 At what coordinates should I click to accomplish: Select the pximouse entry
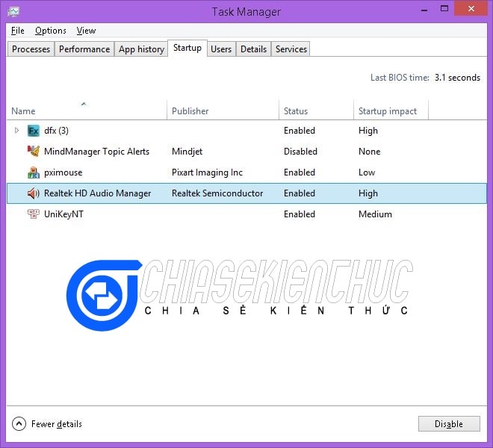(x=63, y=172)
